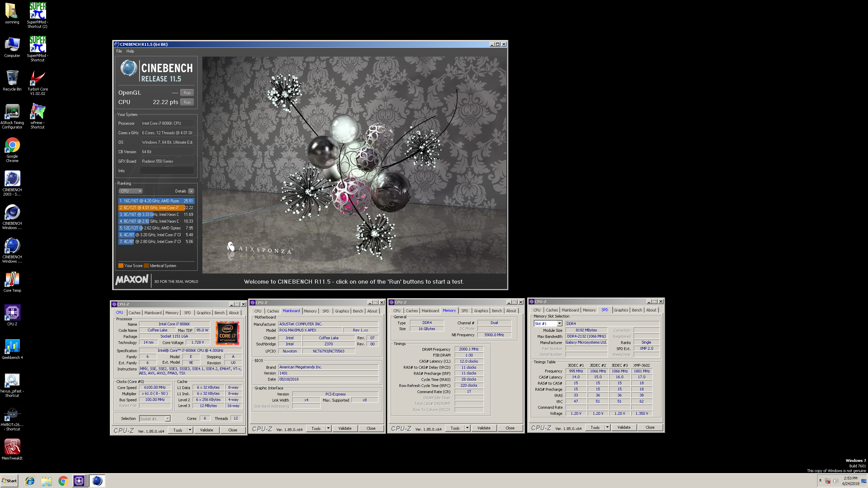
Task: Click the volume icon in system tray
Action: tap(836, 481)
